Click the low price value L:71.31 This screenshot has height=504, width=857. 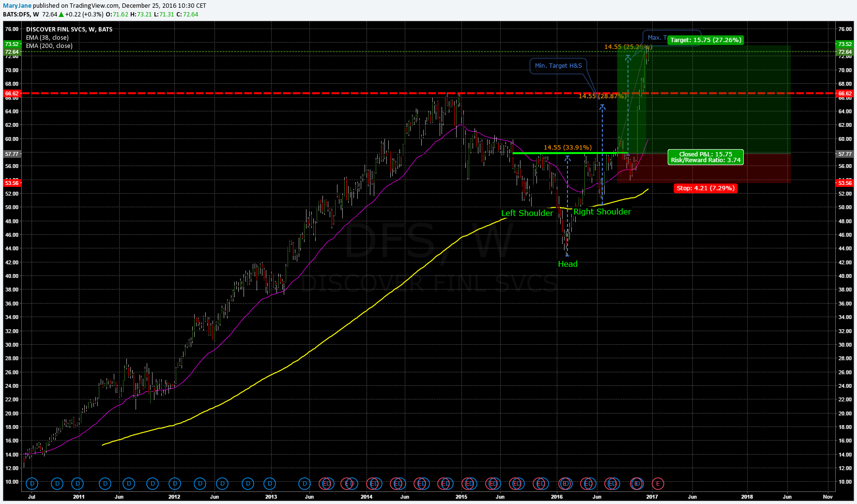coord(164,15)
